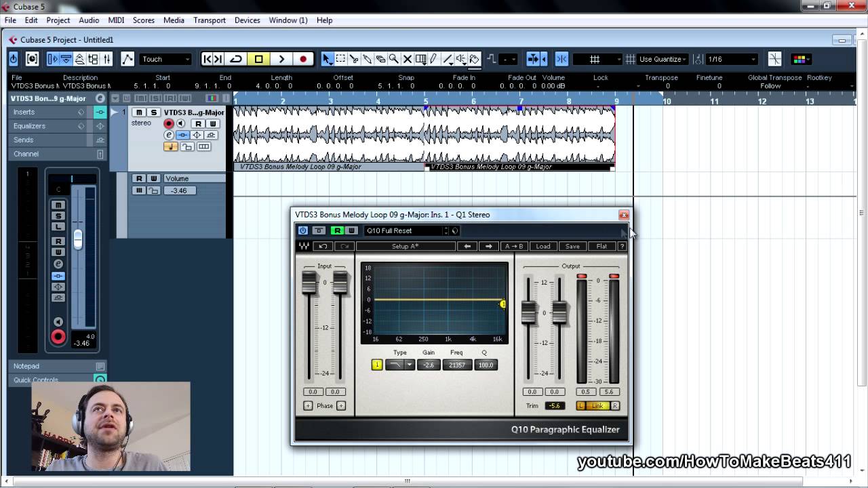This screenshot has width=868, height=488.
Task: Select the Time Warp tool
Action: pos(420,59)
